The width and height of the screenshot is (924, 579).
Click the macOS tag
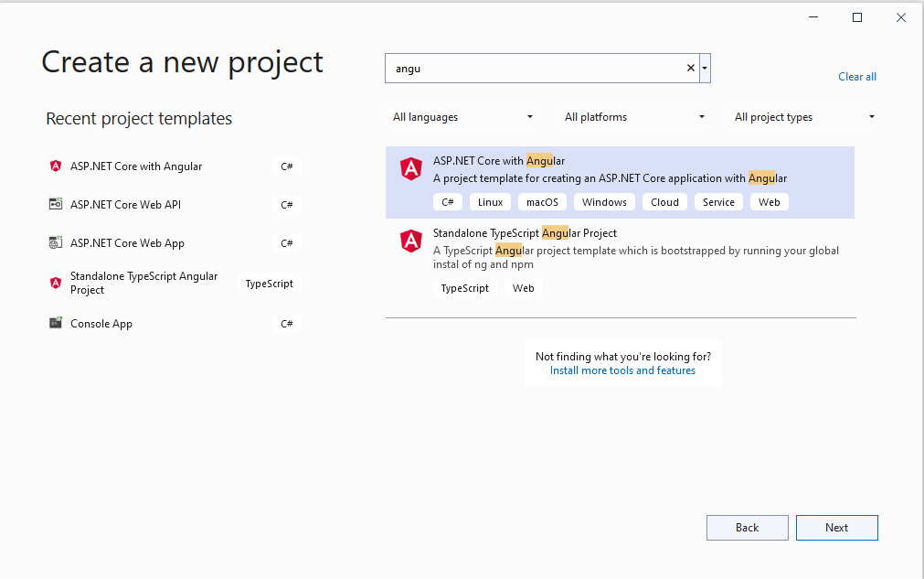tap(542, 202)
